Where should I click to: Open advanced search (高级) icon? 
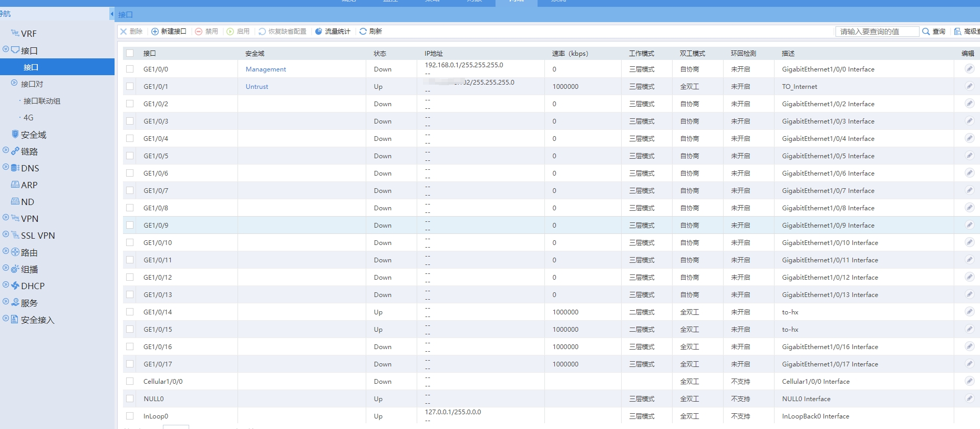coord(958,32)
